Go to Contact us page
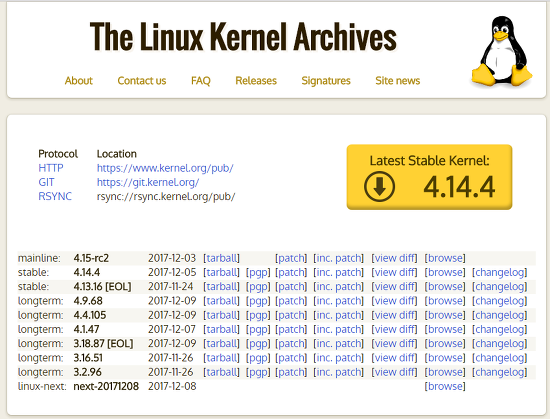550x419 pixels. [142, 81]
